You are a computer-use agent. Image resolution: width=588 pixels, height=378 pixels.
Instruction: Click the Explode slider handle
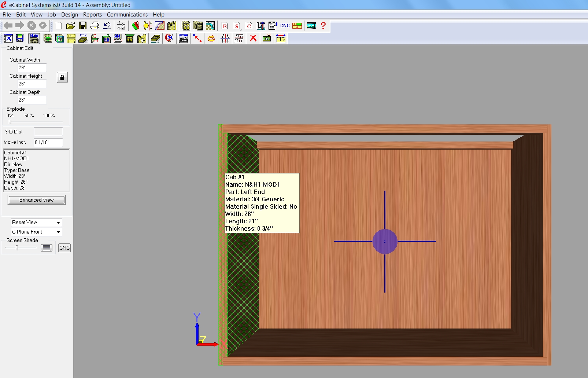point(10,122)
